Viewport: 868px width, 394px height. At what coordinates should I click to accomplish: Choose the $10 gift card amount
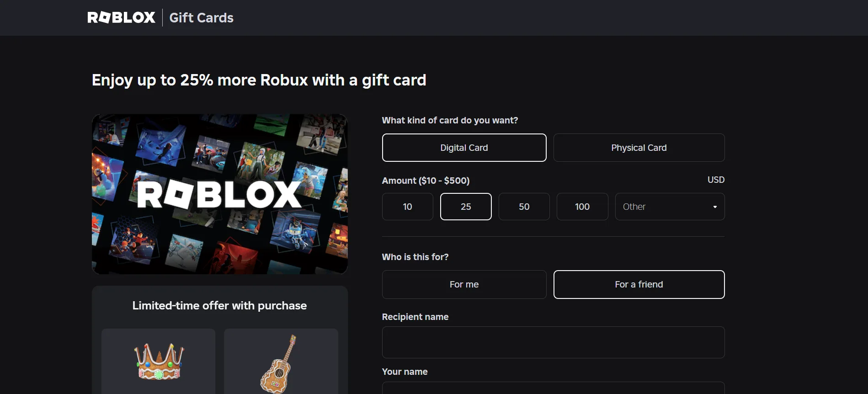(x=407, y=207)
